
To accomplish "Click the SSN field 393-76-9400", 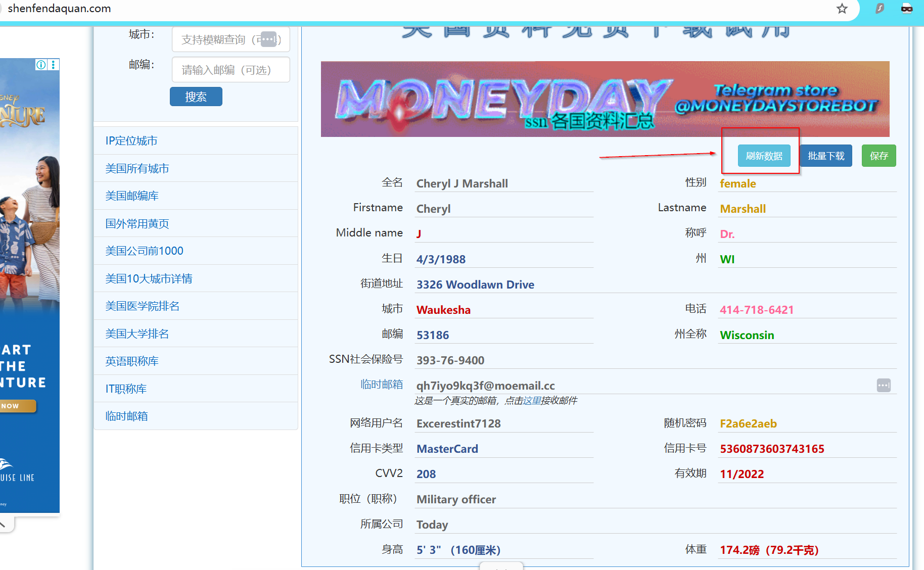I will pos(656,360).
